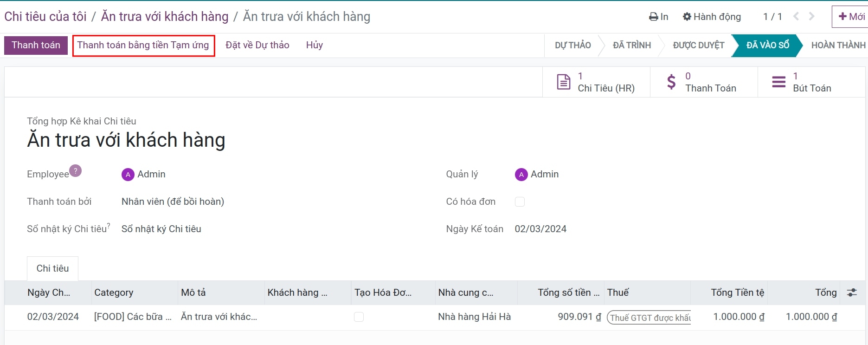Go to previous record arrow
This screenshot has height=345, width=868.
(796, 16)
